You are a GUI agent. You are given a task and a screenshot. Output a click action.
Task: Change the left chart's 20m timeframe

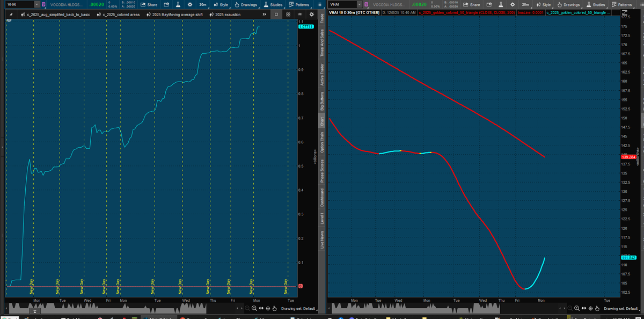click(203, 4)
